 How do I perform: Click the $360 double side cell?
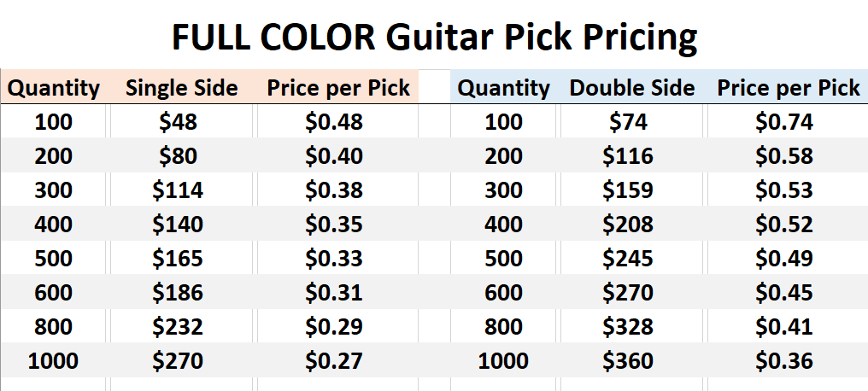click(628, 361)
